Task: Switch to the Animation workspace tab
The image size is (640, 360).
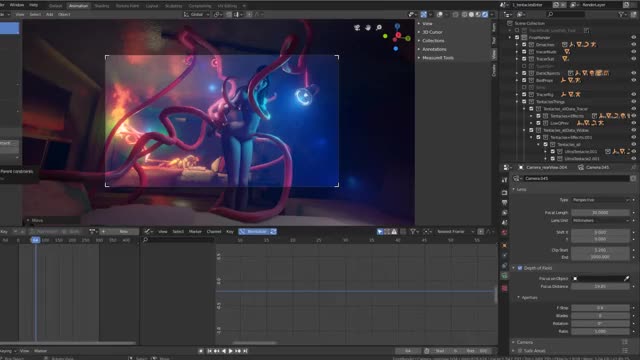Action: [78, 6]
